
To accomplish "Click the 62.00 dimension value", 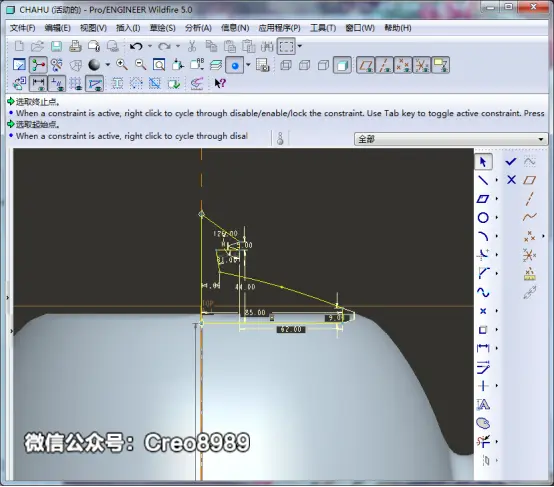I will [291, 329].
